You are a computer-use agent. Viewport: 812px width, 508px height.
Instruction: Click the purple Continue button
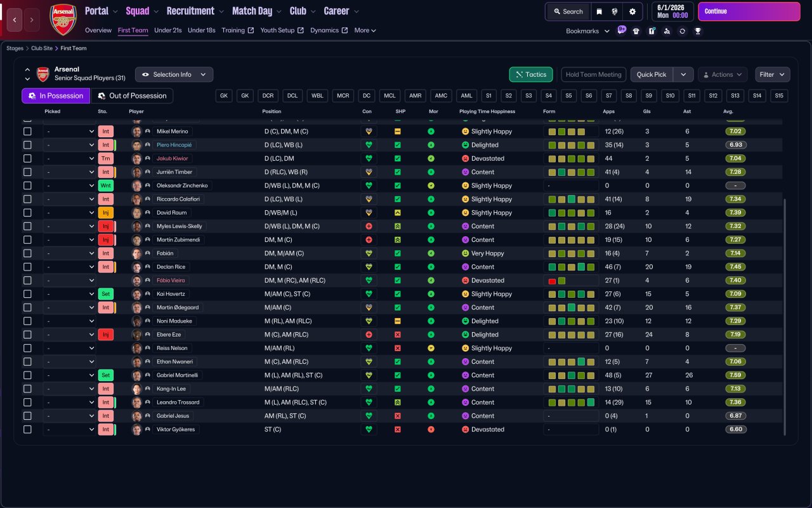[x=749, y=11]
